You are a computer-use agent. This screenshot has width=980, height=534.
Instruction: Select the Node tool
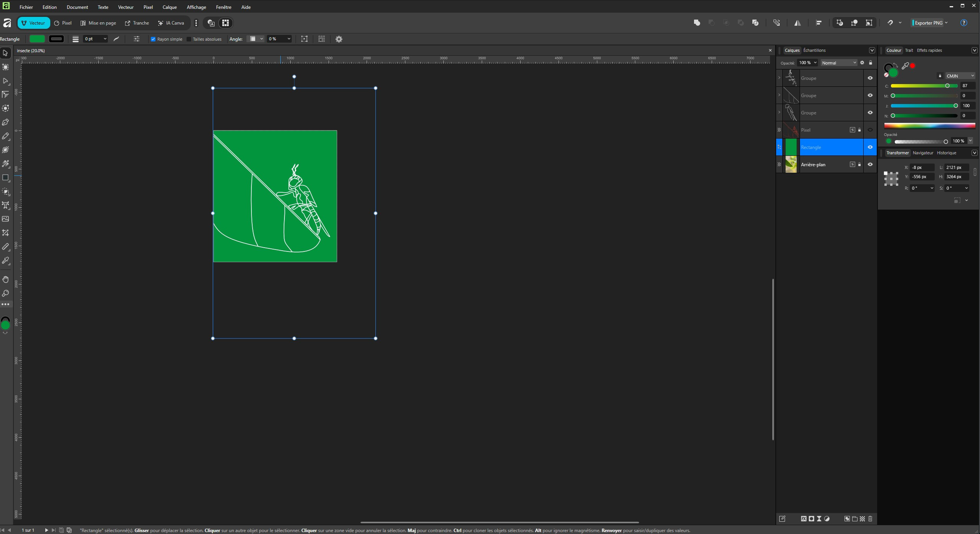5,81
